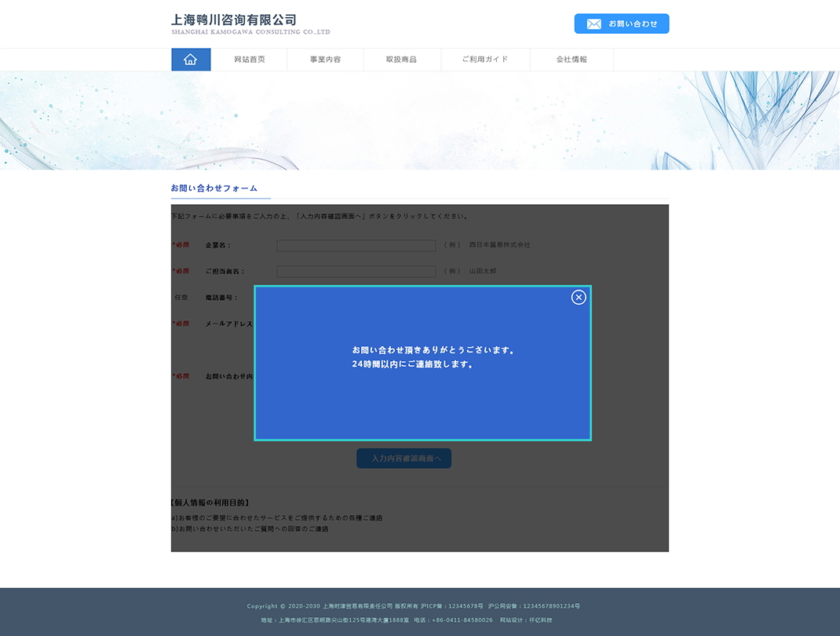Select ご利用ガイド in the navigation
This screenshot has height=636, width=840.
[x=485, y=60]
